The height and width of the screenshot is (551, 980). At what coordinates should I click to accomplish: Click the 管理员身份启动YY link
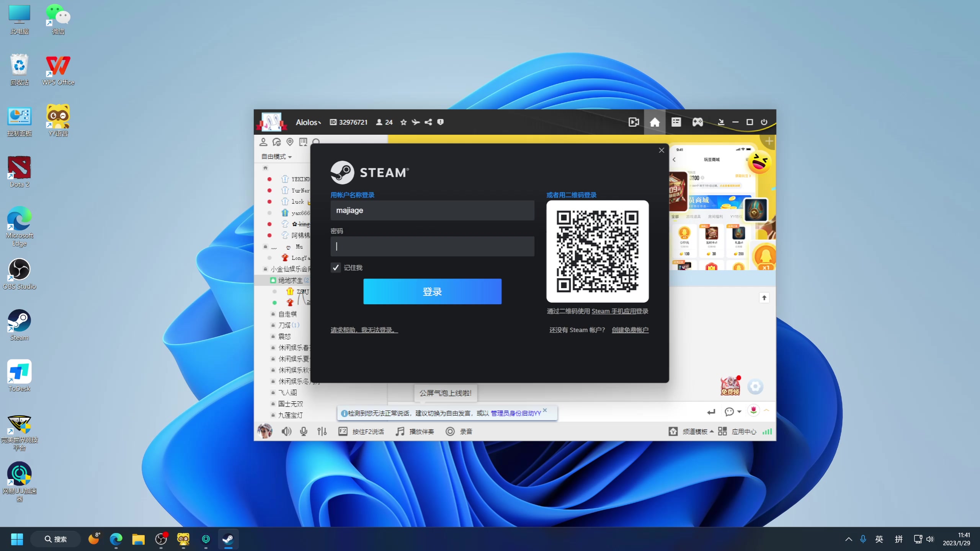pos(516,413)
